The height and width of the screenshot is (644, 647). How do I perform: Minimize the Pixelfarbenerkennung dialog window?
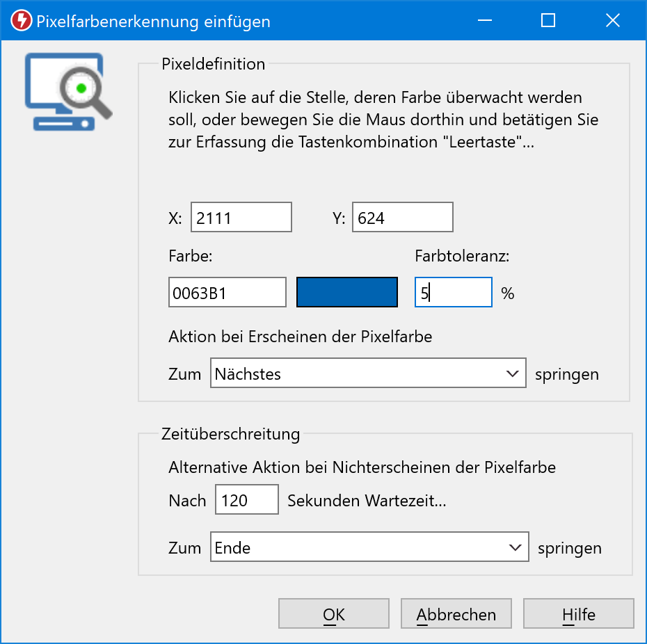(x=484, y=21)
